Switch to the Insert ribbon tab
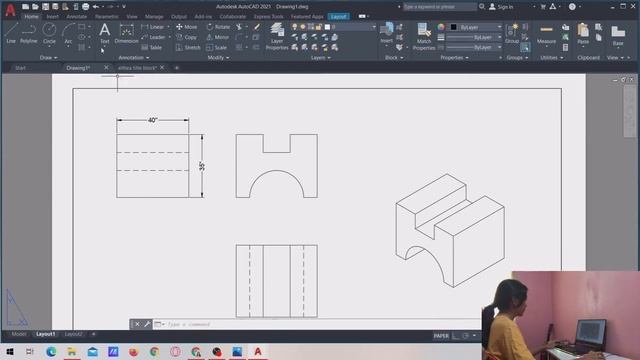Screen dimensions: 640x360 coord(53,17)
